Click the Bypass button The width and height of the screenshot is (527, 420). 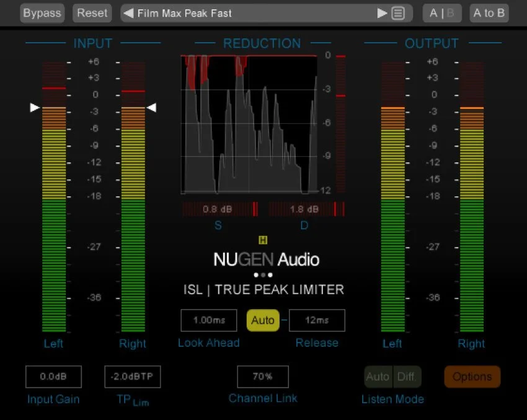[x=42, y=13]
